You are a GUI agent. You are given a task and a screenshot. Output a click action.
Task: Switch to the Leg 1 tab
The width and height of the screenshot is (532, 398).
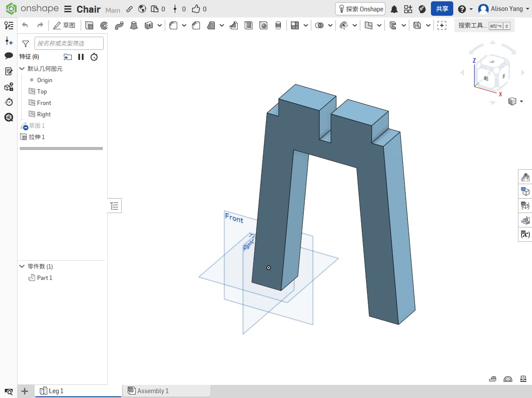[x=78, y=391]
